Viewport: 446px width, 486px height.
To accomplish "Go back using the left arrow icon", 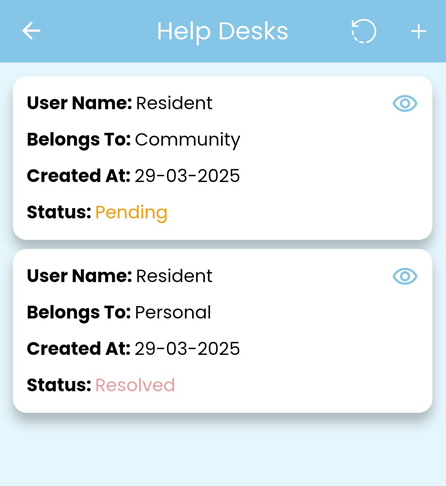I will [31, 31].
